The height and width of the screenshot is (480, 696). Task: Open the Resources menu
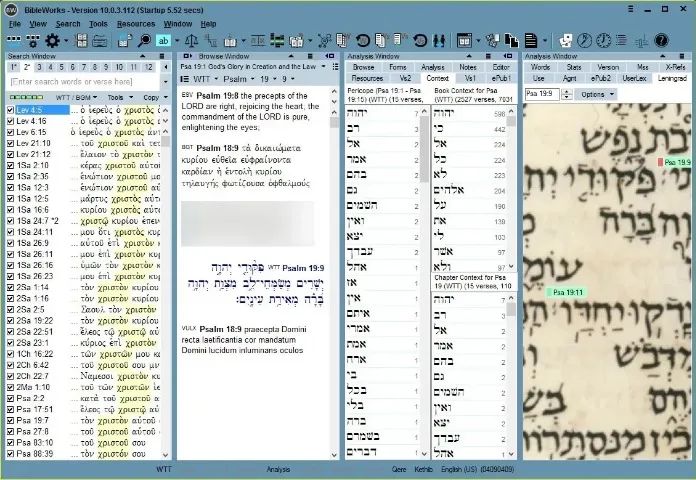pyautogui.click(x=136, y=24)
